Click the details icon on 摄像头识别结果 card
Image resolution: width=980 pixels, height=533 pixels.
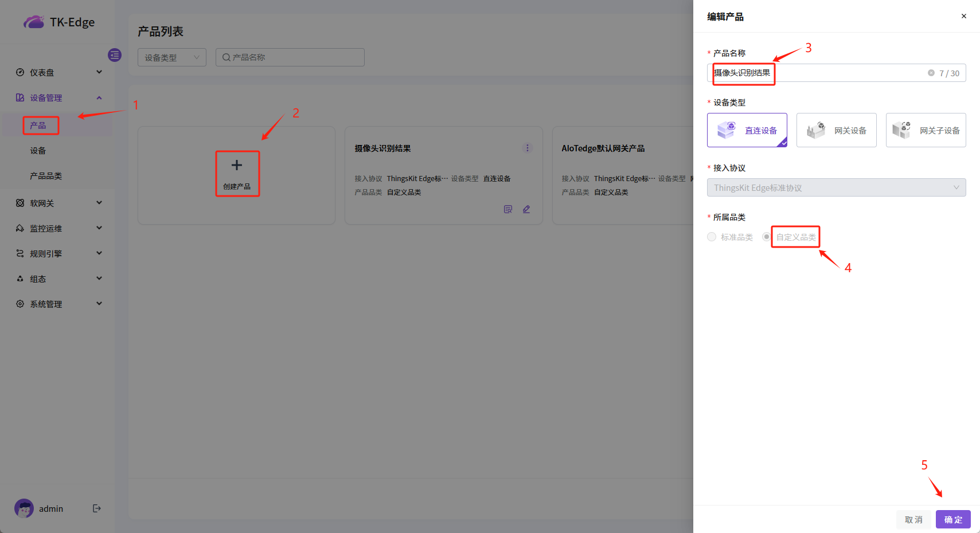pos(508,209)
